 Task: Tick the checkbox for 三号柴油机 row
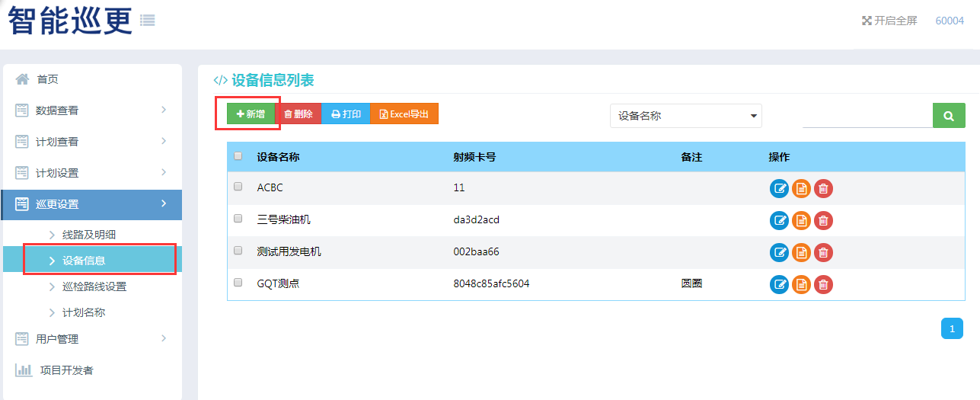point(238,219)
